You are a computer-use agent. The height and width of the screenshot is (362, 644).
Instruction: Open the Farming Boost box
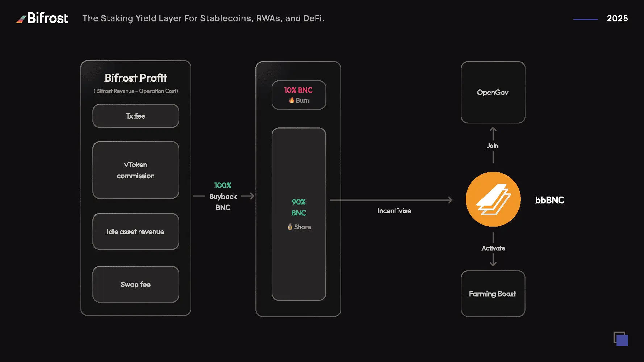493,294
